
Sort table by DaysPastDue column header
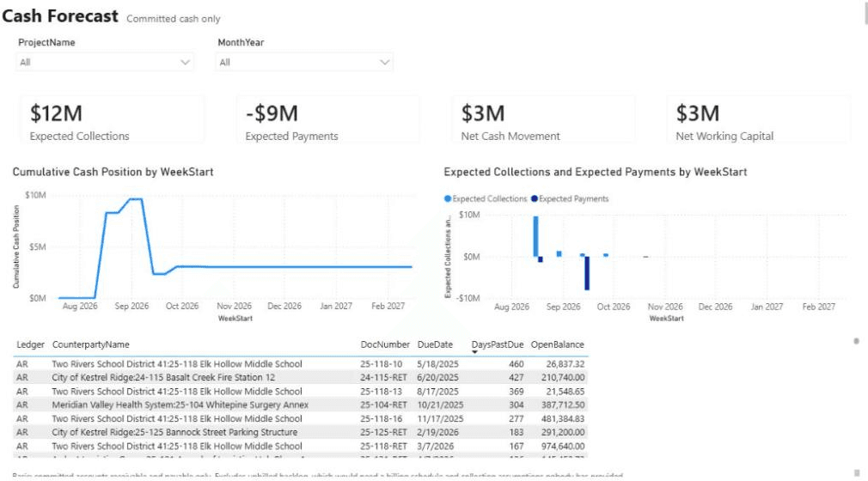click(498, 344)
